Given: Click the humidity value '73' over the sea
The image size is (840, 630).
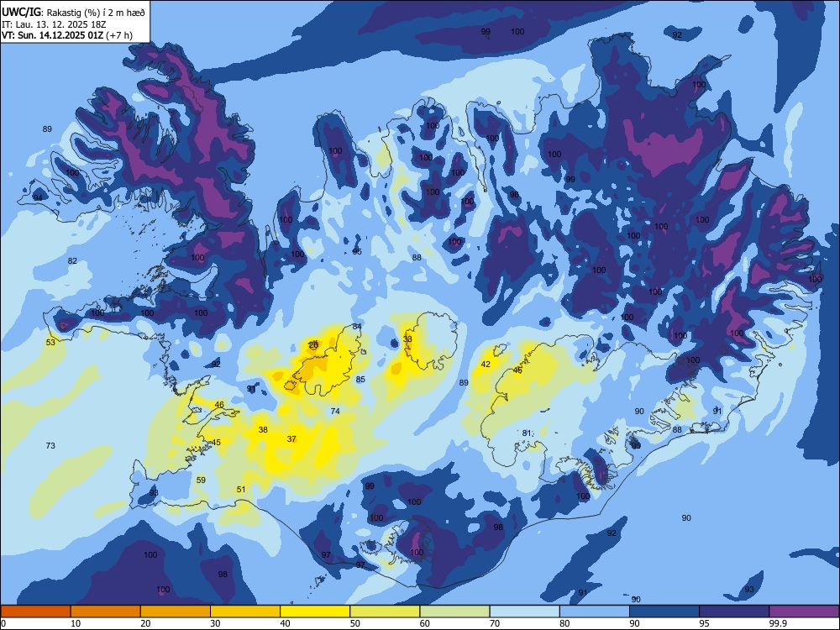Looking at the screenshot, I should click(x=50, y=445).
